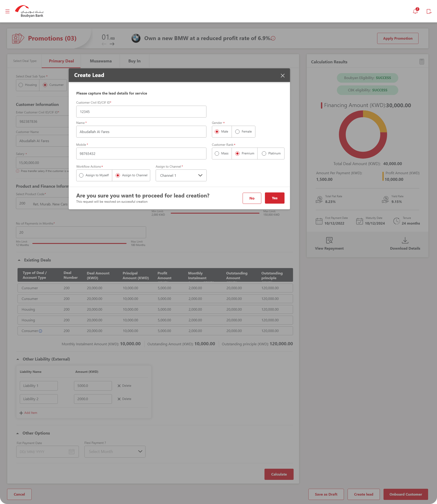Open the Assign to Channel dropdown
The height and width of the screenshot is (504, 437).
(x=181, y=175)
